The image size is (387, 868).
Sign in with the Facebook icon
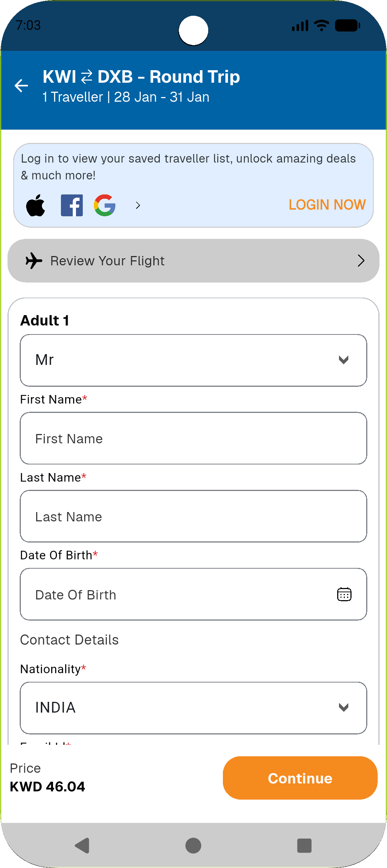72,205
